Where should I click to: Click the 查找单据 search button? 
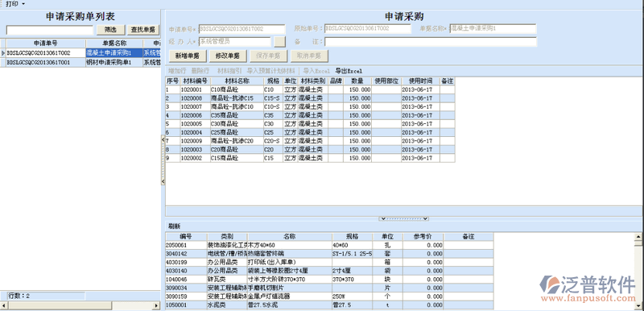click(x=143, y=30)
